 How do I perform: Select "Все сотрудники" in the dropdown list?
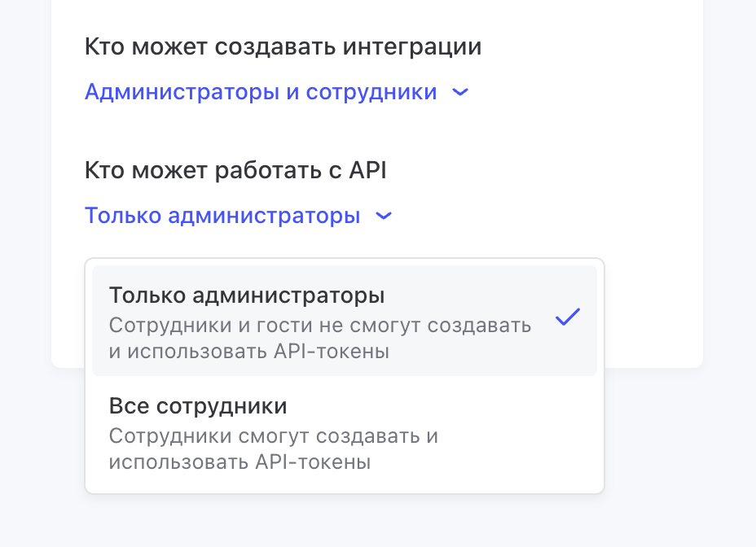(x=198, y=405)
